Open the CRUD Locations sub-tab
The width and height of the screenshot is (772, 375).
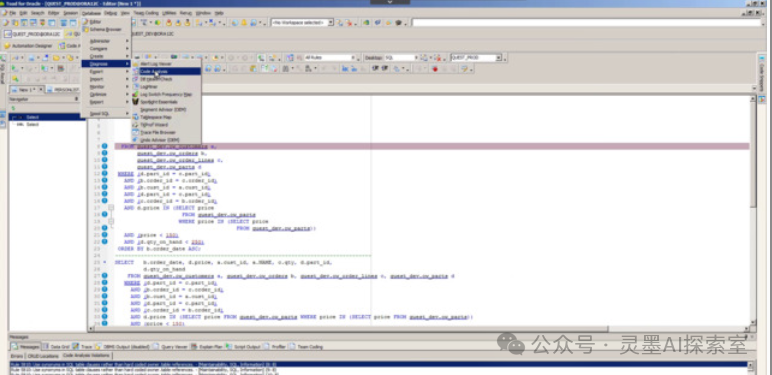pyautogui.click(x=43, y=355)
